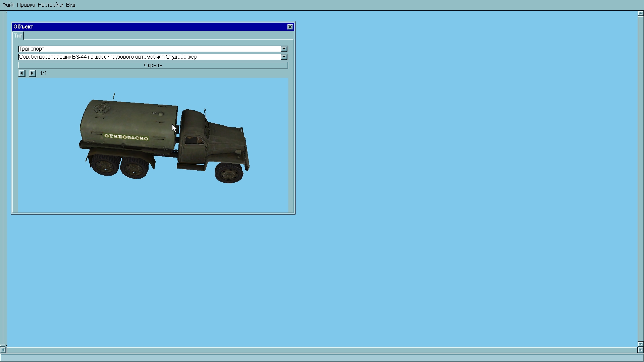
Task: Click horizontal scrollbar left arrow
Action: pyautogui.click(x=3, y=350)
